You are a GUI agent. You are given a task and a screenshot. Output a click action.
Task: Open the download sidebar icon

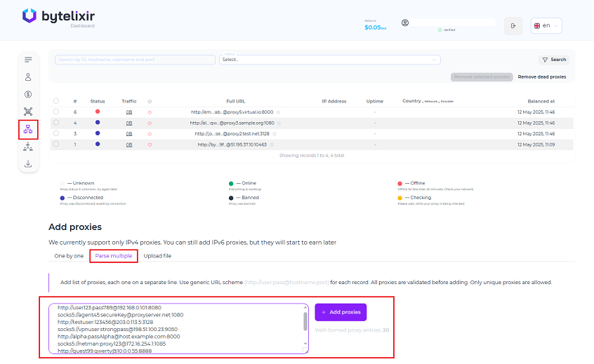click(x=28, y=164)
